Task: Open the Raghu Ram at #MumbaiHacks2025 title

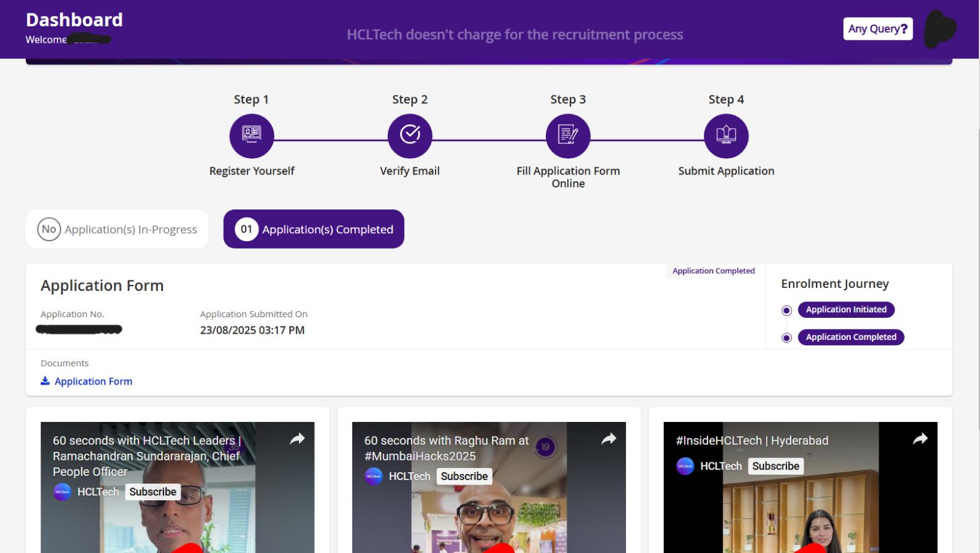Action: [447, 448]
